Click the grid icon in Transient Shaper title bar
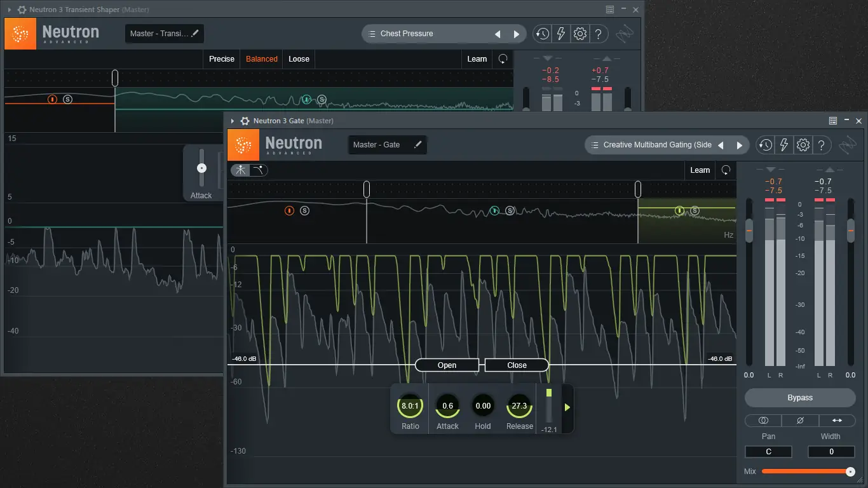The height and width of the screenshot is (488, 868). coord(610,10)
